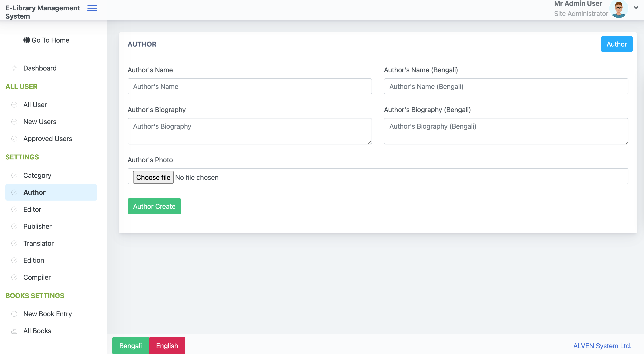This screenshot has height=354, width=644.
Task: Click the globe icon beside Go To Home
Action: click(27, 40)
